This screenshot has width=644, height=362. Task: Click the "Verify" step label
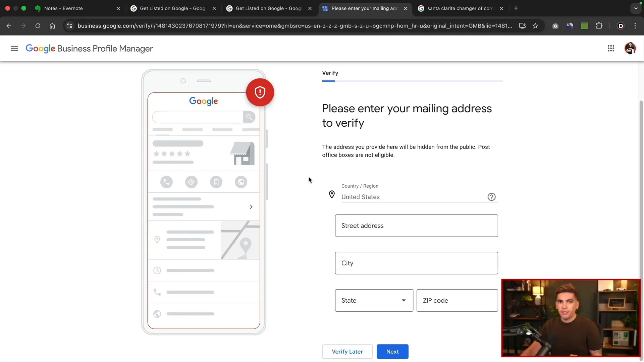tap(330, 73)
